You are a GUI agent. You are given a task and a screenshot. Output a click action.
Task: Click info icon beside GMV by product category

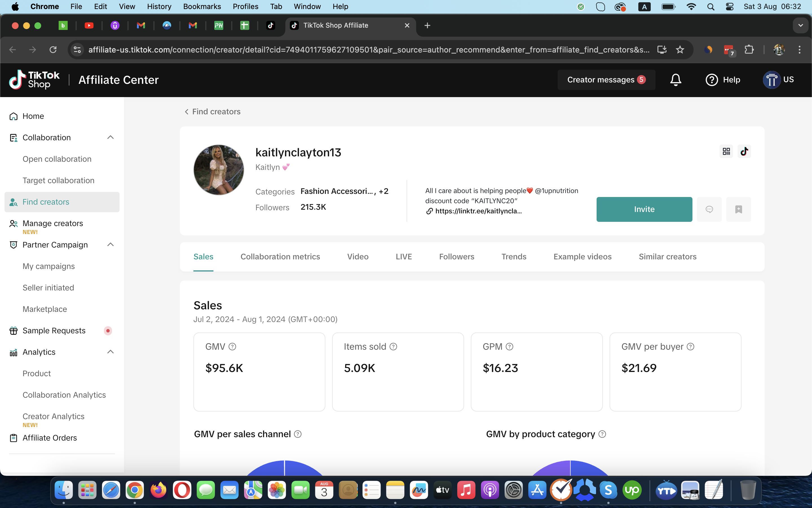pos(602,434)
